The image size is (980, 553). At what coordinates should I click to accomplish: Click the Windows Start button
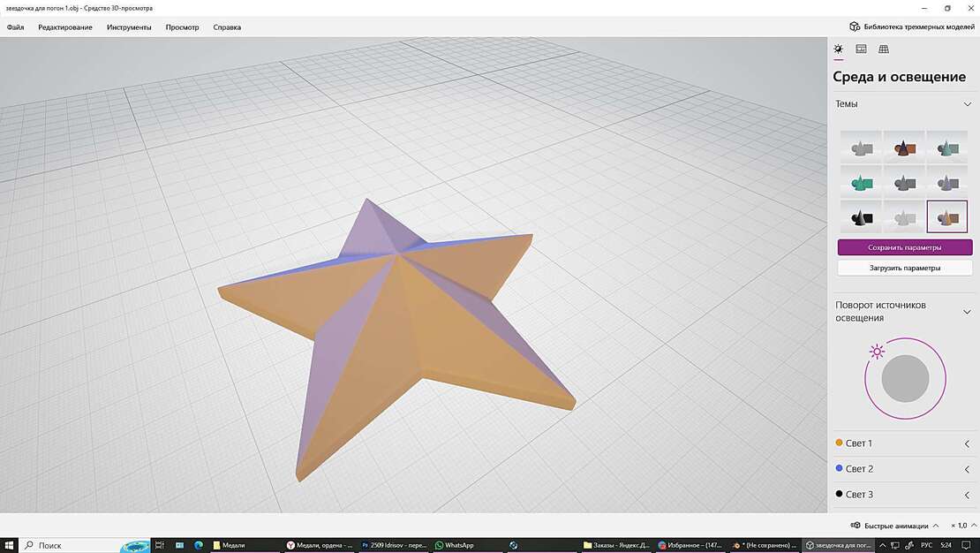[10, 545]
